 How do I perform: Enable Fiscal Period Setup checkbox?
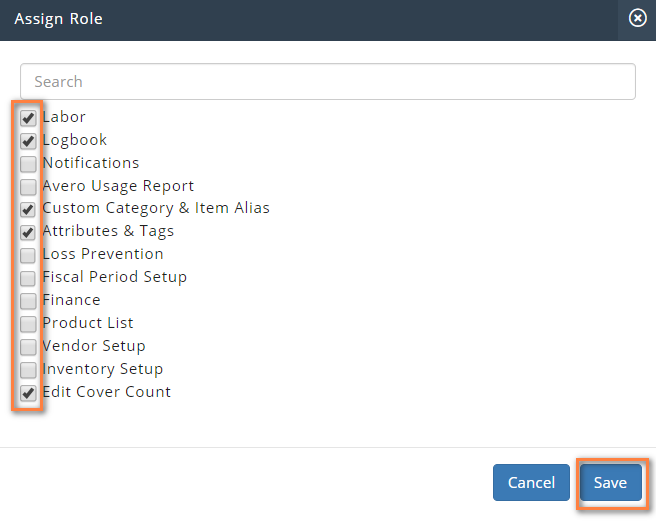click(28, 278)
